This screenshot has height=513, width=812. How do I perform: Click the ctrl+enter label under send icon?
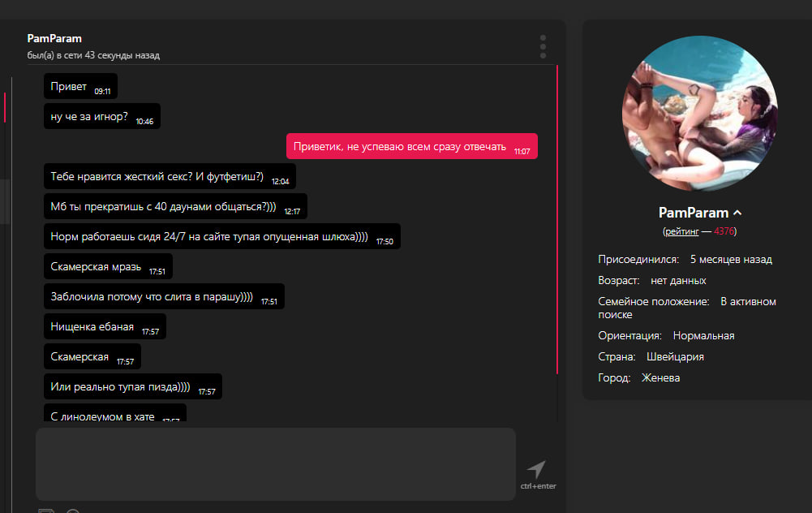point(538,486)
